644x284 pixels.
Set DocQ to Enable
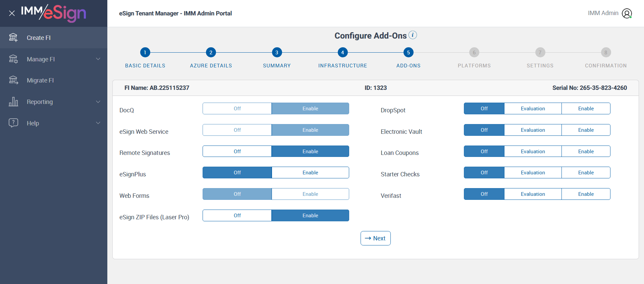click(x=310, y=109)
